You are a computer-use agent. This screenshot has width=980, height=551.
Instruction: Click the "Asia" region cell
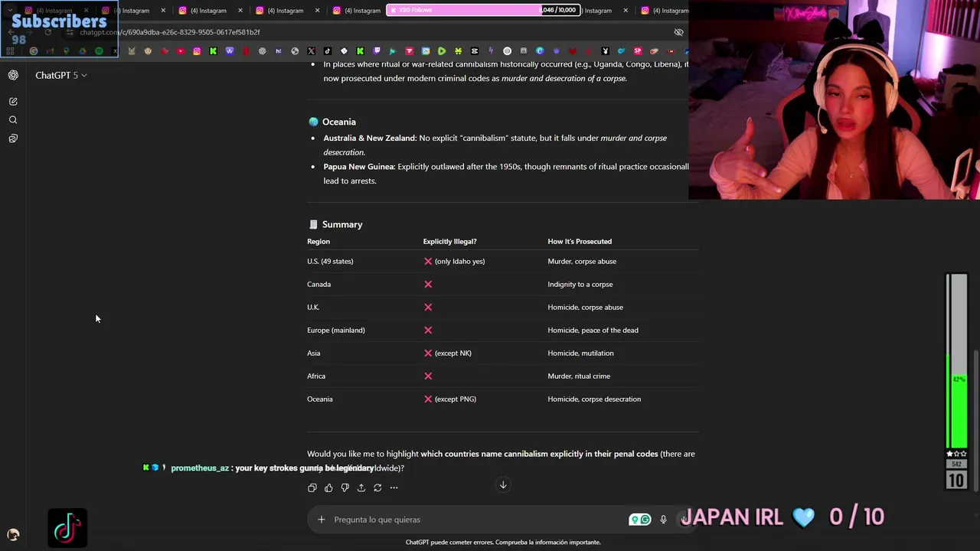click(x=314, y=353)
